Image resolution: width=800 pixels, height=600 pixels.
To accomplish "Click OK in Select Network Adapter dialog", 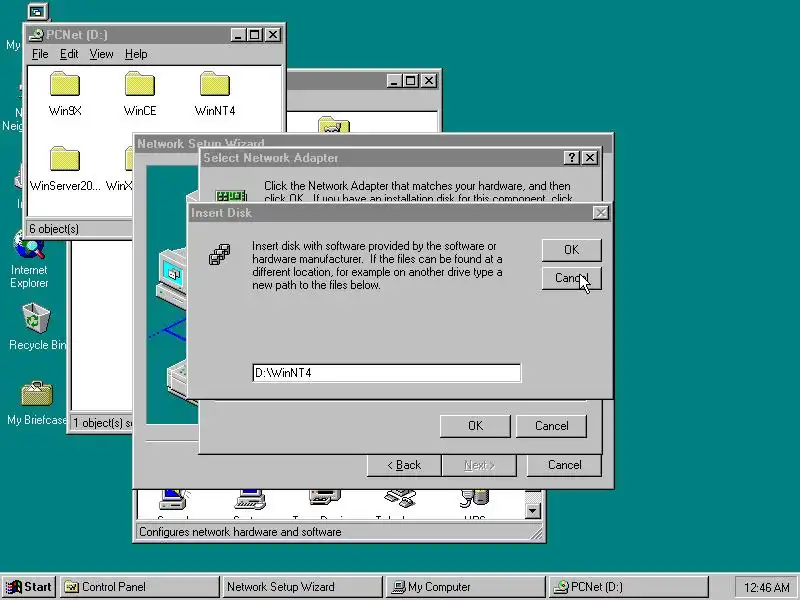I will pos(475,426).
